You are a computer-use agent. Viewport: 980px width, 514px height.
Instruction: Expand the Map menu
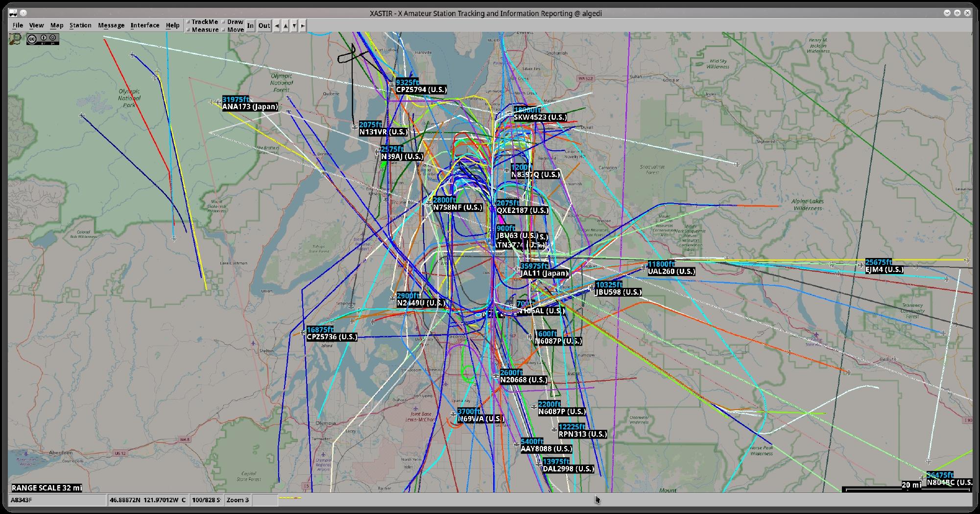click(57, 25)
